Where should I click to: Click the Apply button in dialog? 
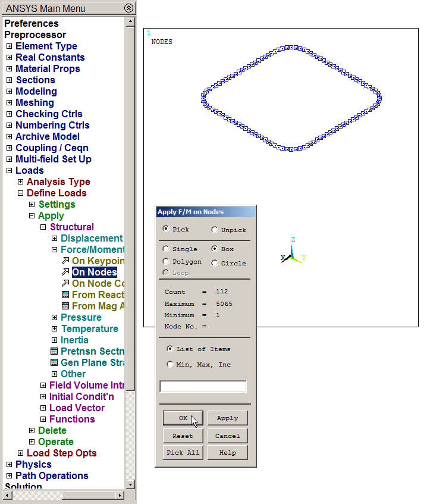[228, 418]
